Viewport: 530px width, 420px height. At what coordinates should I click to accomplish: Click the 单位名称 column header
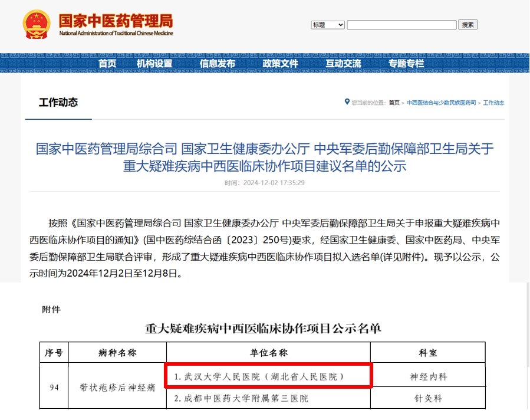tap(269, 353)
